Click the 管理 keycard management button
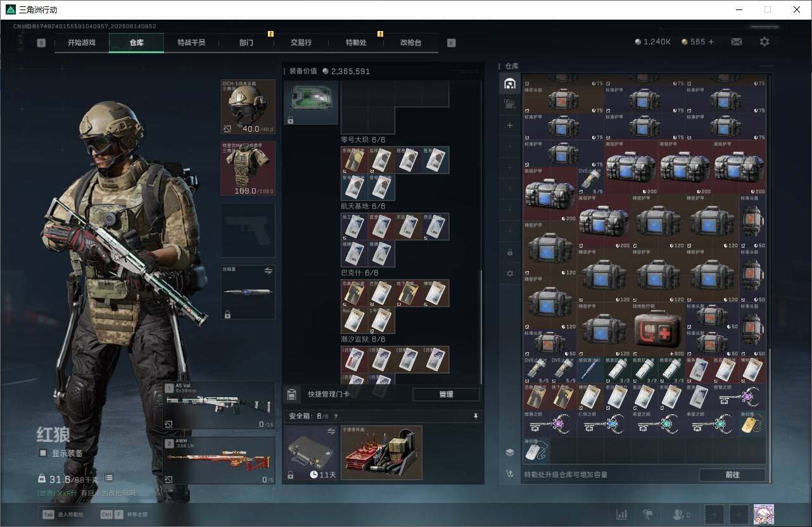 tap(446, 395)
